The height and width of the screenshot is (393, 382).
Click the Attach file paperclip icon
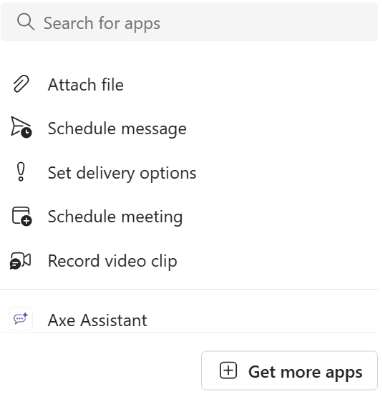[21, 84]
